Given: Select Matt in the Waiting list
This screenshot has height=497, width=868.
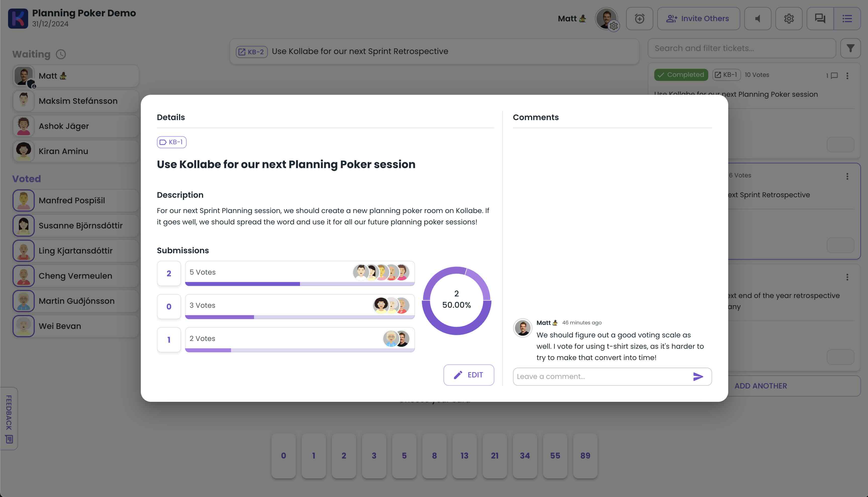Looking at the screenshot, I should tap(76, 76).
